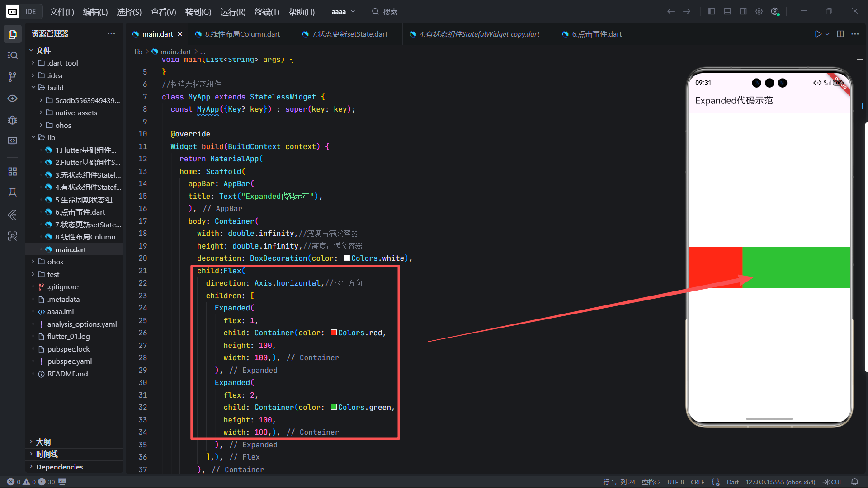Viewport: 868px width, 488px height.
Task: Click the split editor icon
Action: (840, 34)
